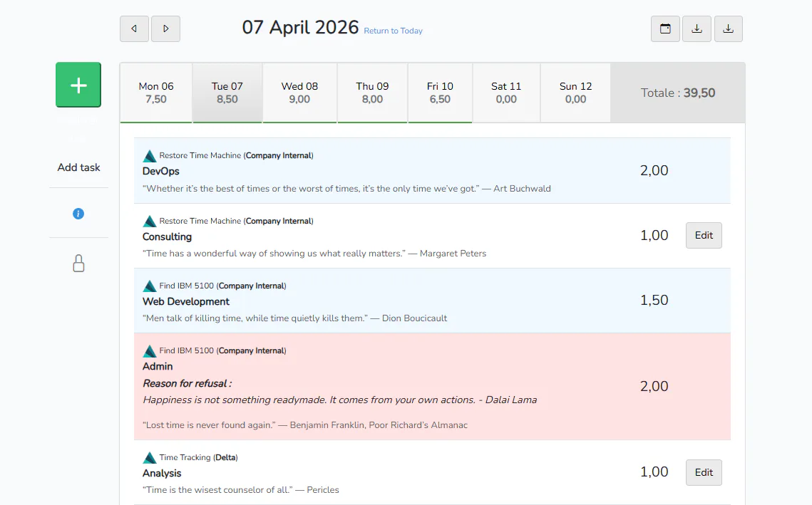The height and width of the screenshot is (505, 812).
Task: Open the blue info icon
Action: pyautogui.click(x=78, y=214)
